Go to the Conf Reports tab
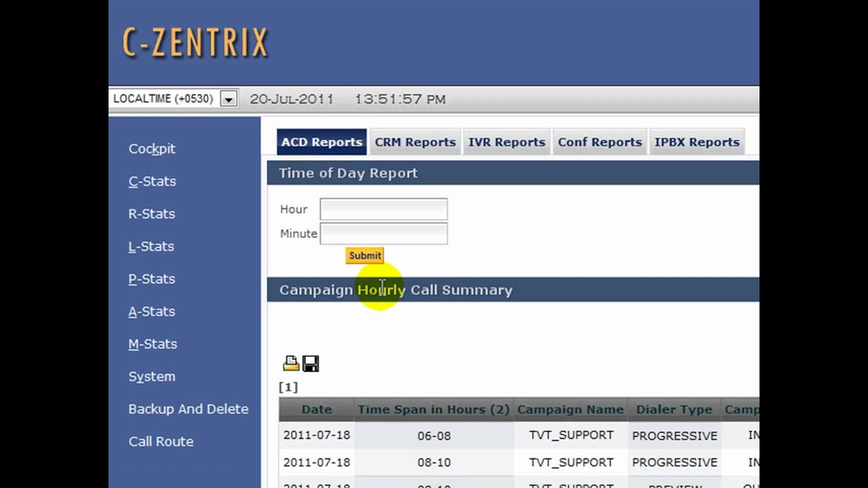The height and width of the screenshot is (488, 868). (x=599, y=142)
